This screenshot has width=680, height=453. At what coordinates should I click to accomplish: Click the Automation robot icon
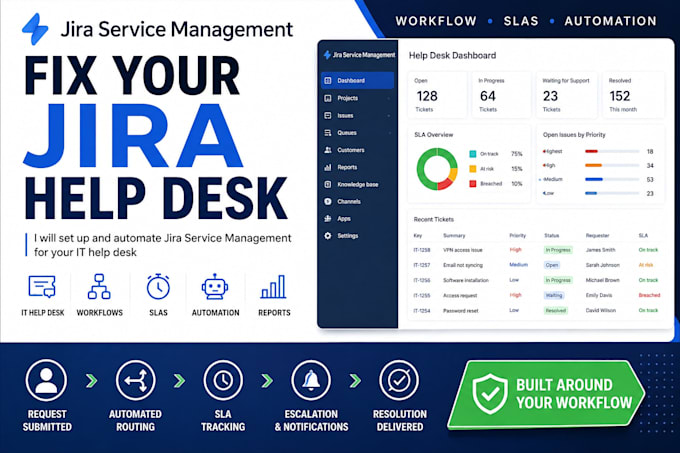coord(215,286)
